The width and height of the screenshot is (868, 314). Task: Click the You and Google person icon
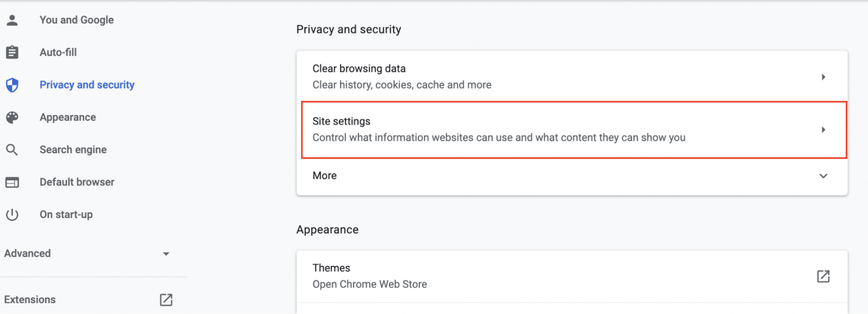click(12, 20)
